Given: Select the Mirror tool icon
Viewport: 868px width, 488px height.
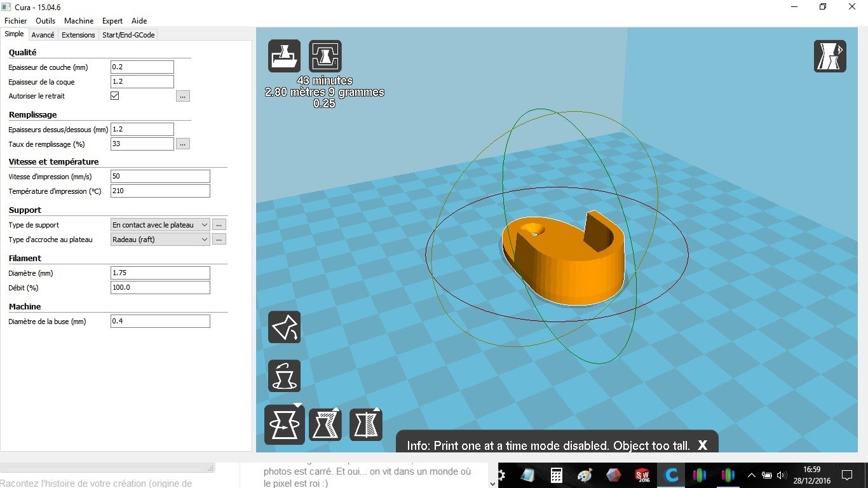Looking at the screenshot, I should pyautogui.click(x=366, y=424).
